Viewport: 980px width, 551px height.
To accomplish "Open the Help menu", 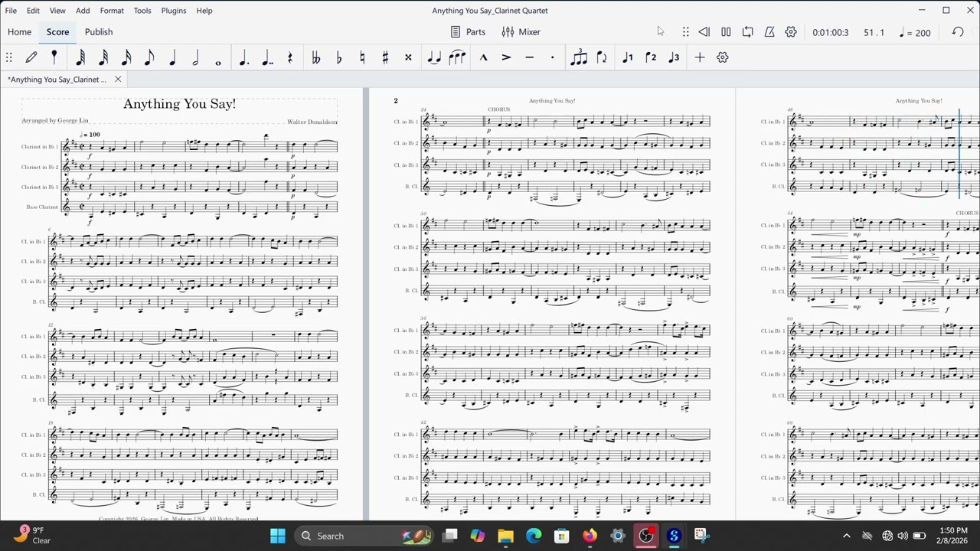I will pyautogui.click(x=204, y=11).
